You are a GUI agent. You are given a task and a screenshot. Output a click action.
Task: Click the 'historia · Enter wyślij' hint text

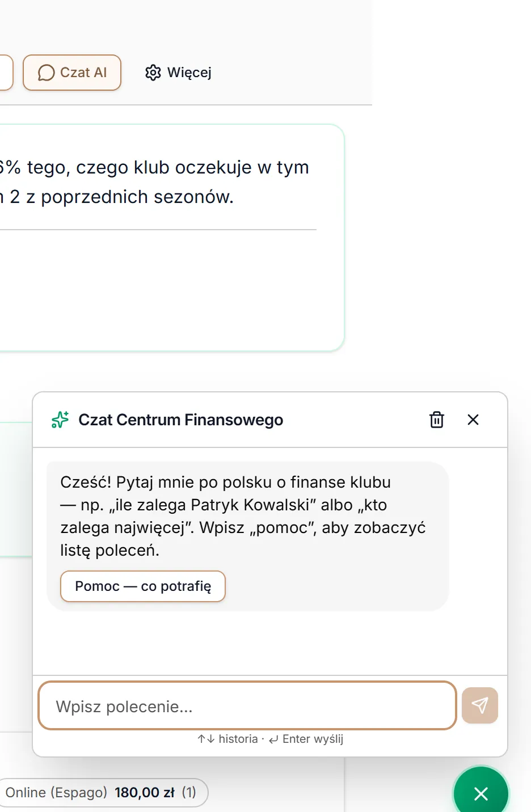(270, 739)
